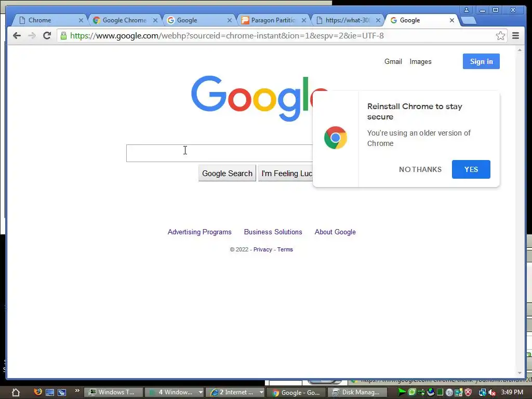Click the forward navigation arrow
The height and width of the screenshot is (399, 532).
[x=32, y=36]
